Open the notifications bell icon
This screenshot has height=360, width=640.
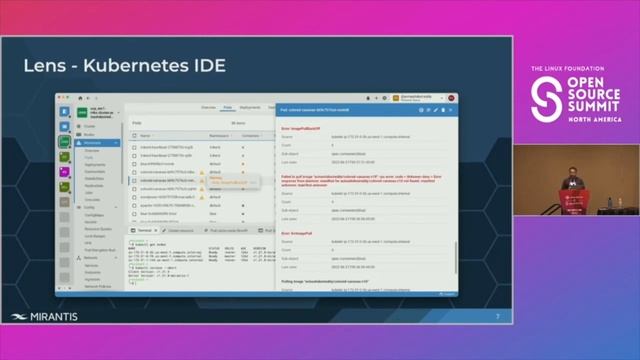368,98
